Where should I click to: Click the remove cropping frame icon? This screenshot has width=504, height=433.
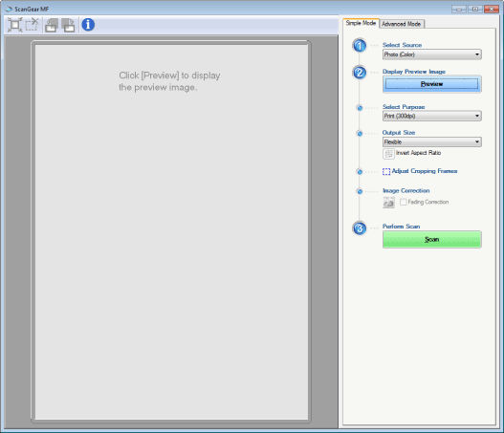point(32,25)
